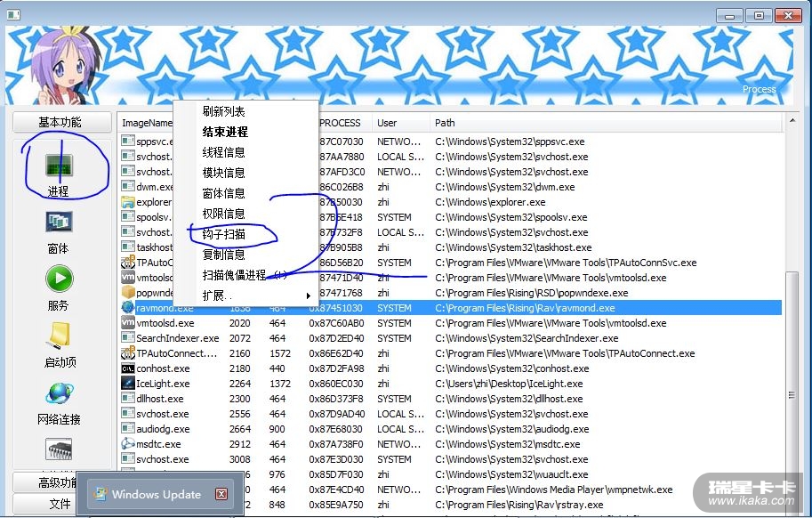812x518 pixels.
Task: Click path ending popwndexe.exe
Action: pyautogui.click(x=531, y=293)
